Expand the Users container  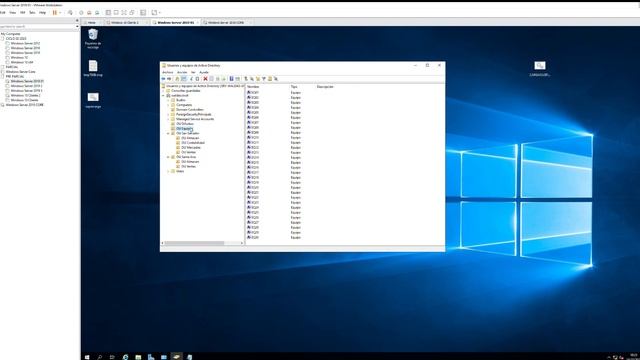point(168,171)
